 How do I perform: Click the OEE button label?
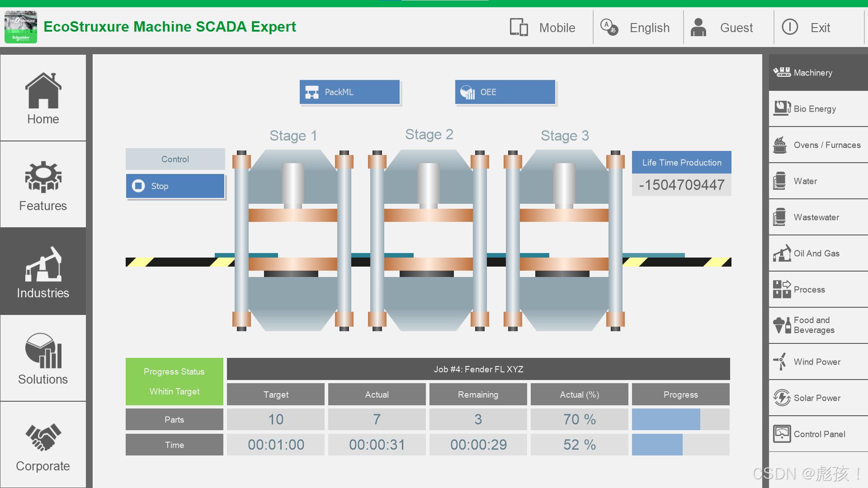pyautogui.click(x=488, y=92)
